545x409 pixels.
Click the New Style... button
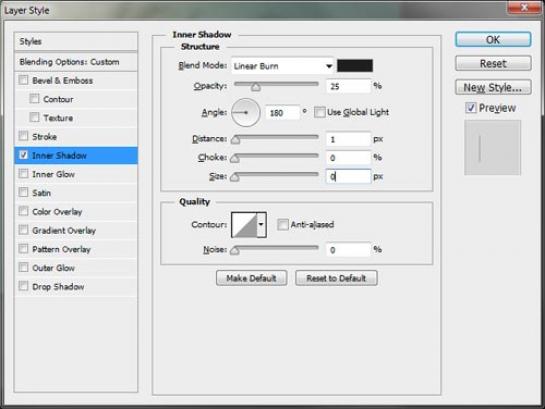pyautogui.click(x=493, y=87)
